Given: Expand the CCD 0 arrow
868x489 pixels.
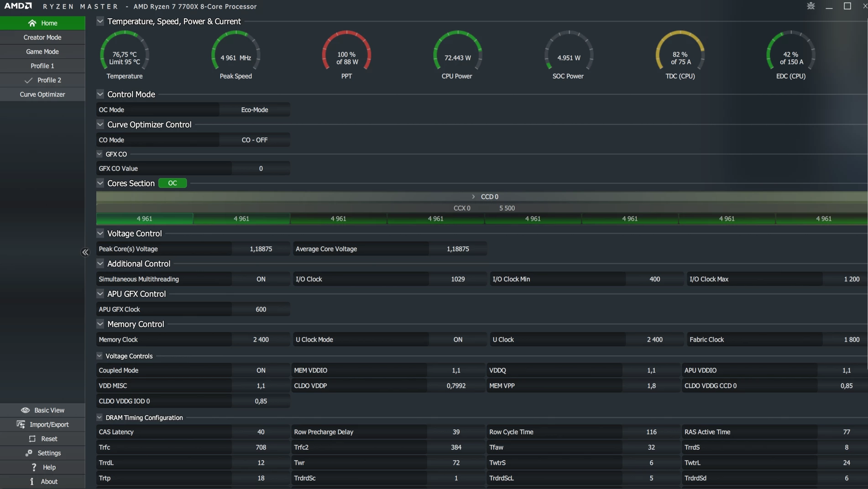Looking at the screenshot, I should pyautogui.click(x=473, y=197).
